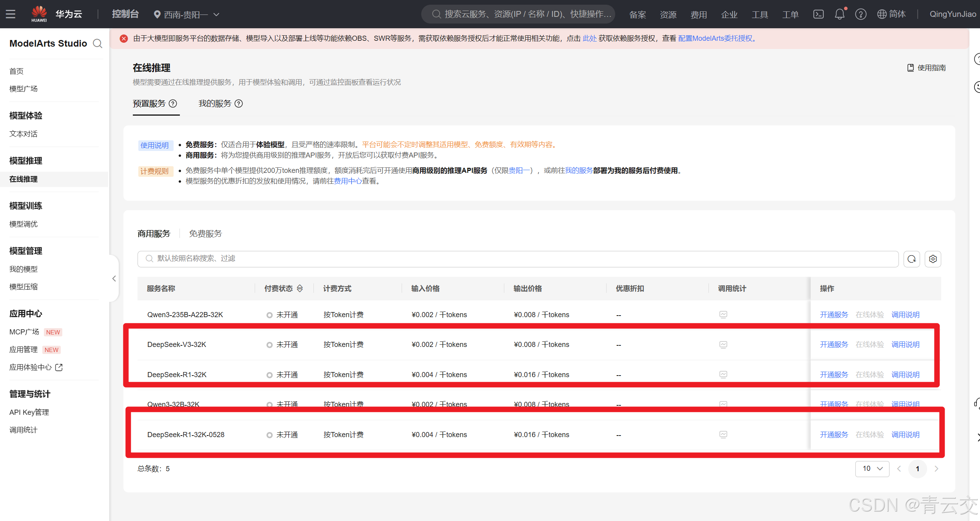980x521 pixels.
Task: Open call statistics for DeepSeek-R1-32K
Action: click(x=723, y=374)
